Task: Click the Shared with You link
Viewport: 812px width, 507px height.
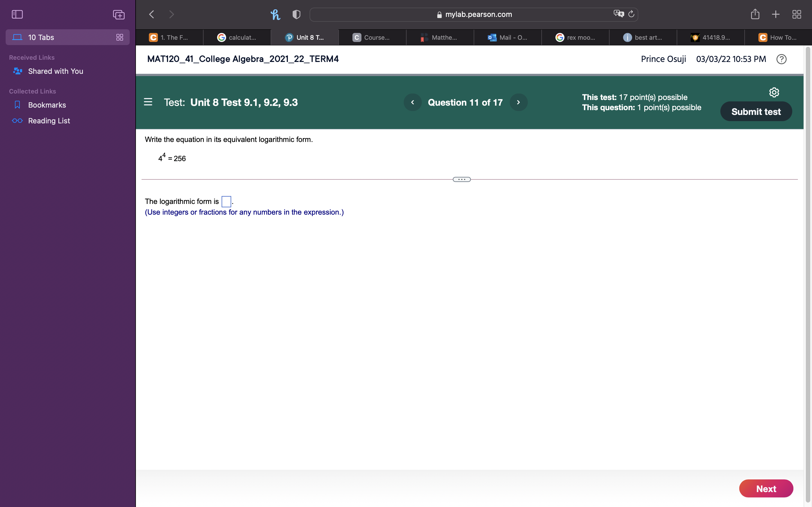Action: point(56,71)
